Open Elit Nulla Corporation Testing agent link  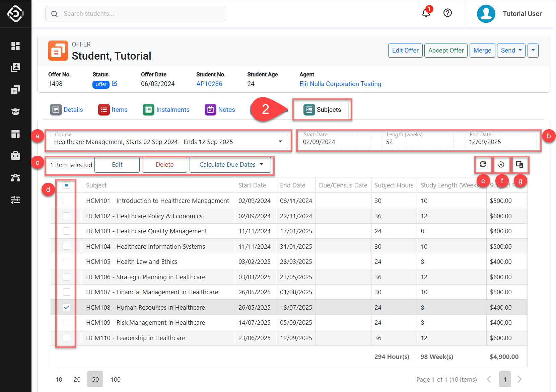(x=340, y=84)
